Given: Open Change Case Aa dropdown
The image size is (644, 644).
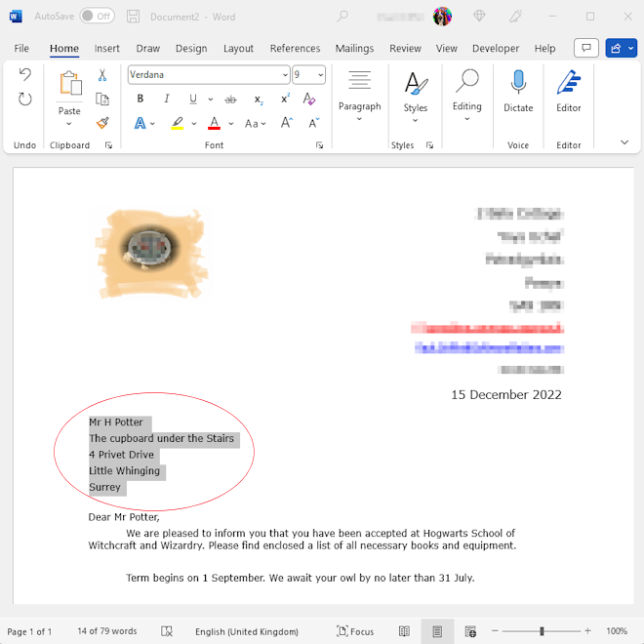Looking at the screenshot, I should click(x=255, y=123).
